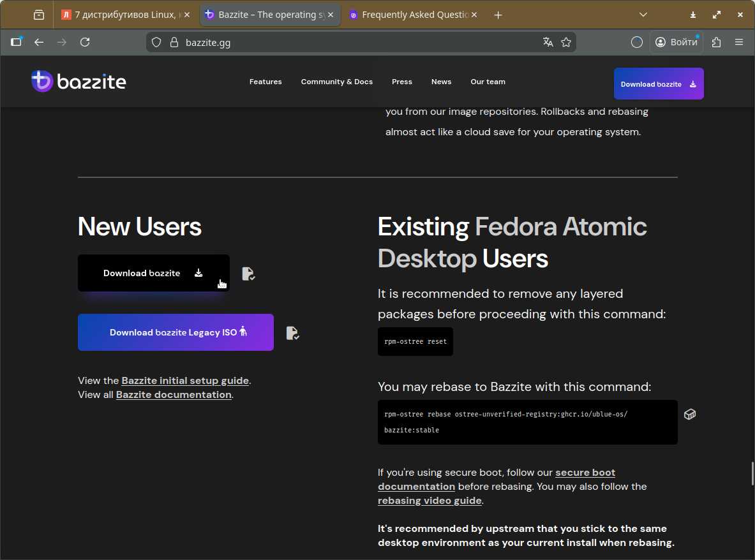Click the page vertical scrollbar thumb
Viewport: 755px width, 560px height.
click(x=752, y=473)
